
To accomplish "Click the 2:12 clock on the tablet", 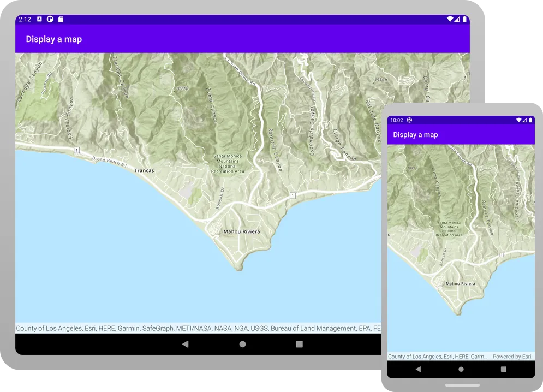I will [25, 20].
